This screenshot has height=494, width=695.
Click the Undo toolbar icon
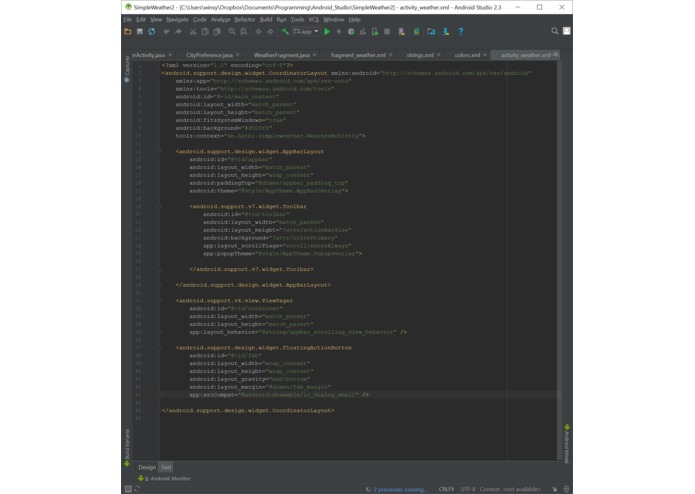166,31
